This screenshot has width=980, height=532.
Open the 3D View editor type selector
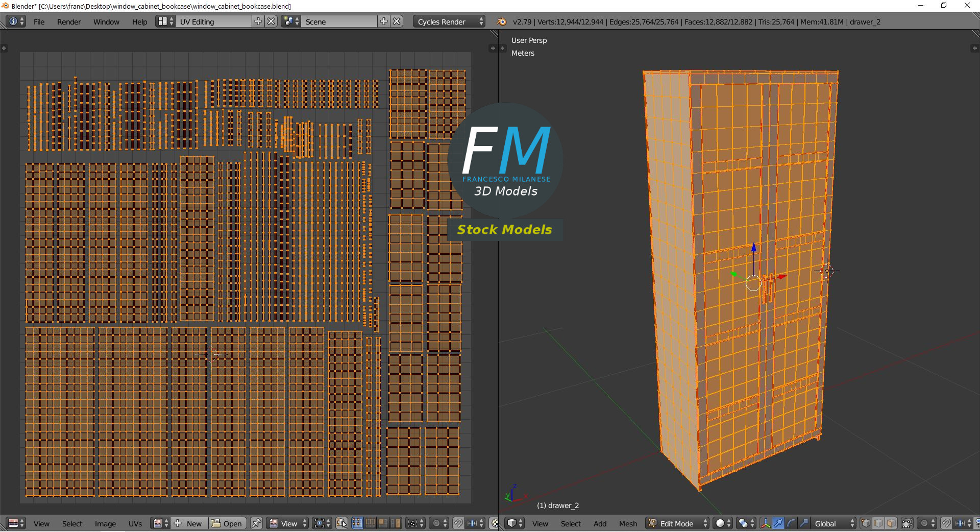pos(515,523)
